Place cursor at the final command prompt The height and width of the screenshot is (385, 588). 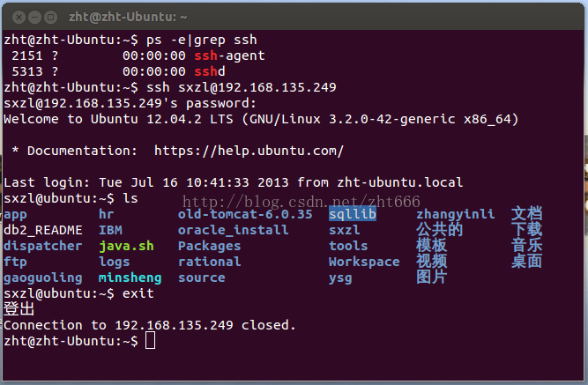150,341
